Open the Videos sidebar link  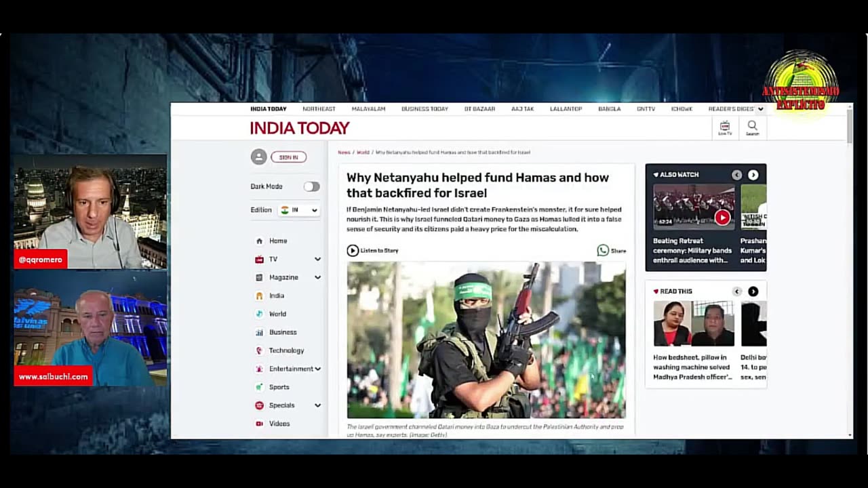279,424
